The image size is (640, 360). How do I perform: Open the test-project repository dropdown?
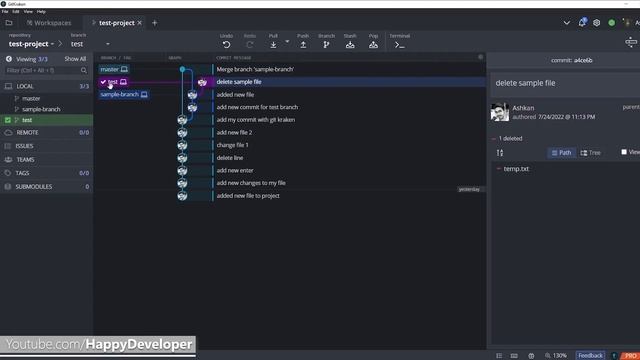point(31,44)
